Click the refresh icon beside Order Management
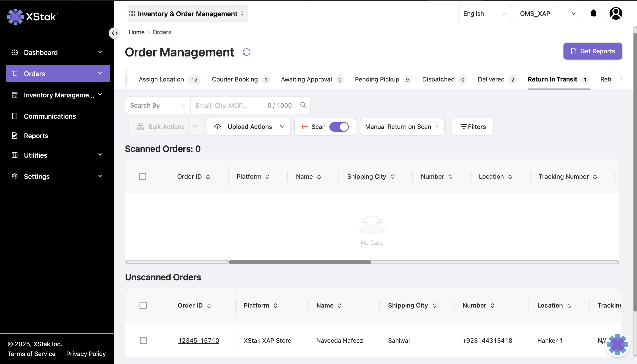This screenshot has height=364, width=637. pos(247,52)
